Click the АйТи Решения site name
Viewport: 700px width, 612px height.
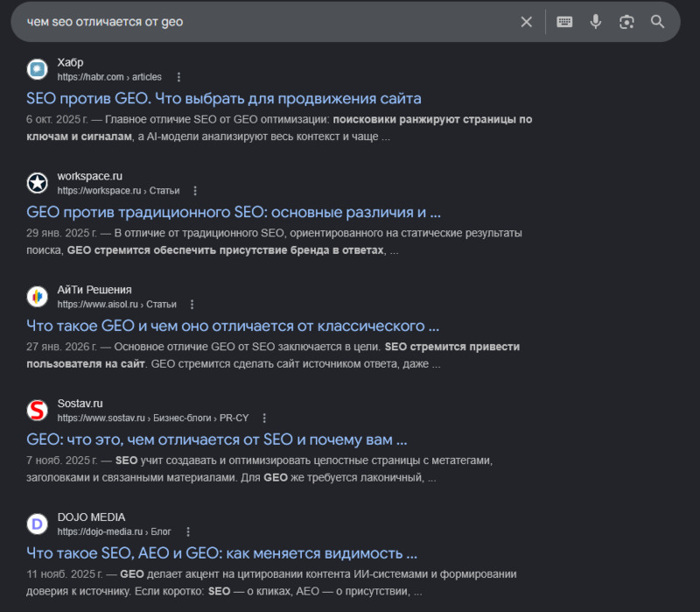(94, 290)
